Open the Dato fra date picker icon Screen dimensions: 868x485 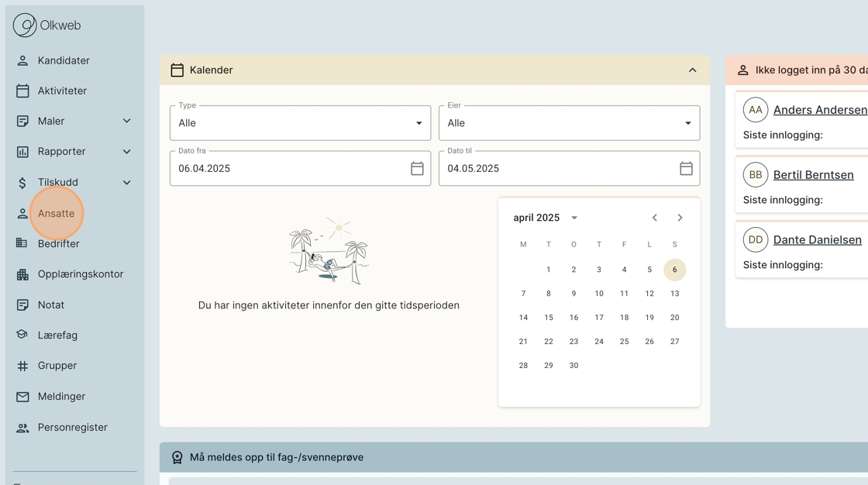point(418,168)
